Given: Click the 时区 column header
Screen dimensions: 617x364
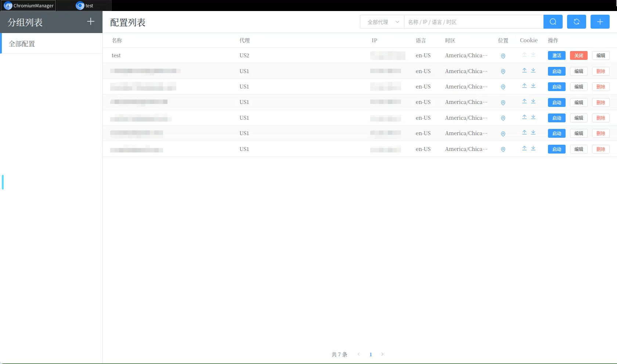Looking at the screenshot, I should [x=450, y=40].
